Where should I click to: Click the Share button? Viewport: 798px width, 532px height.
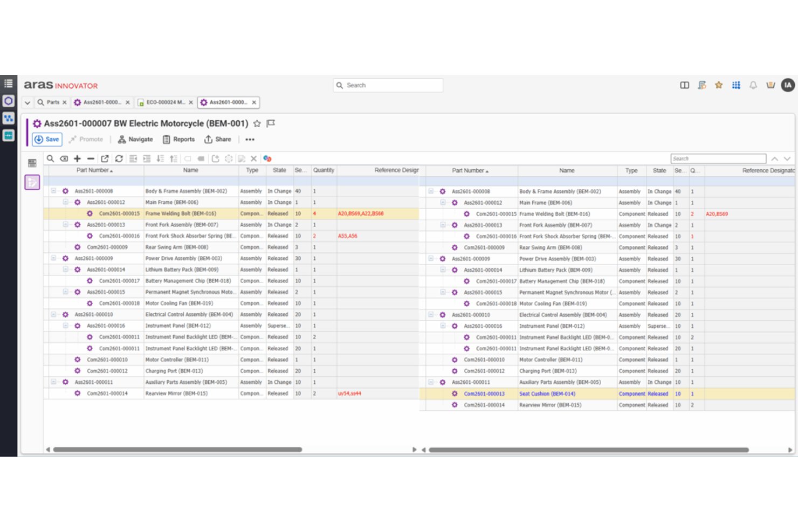pos(217,139)
